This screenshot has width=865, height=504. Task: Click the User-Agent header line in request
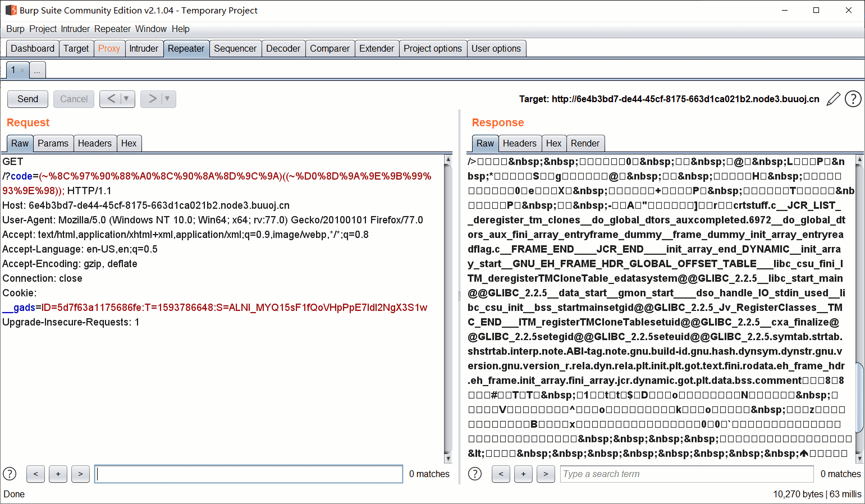[212, 220]
